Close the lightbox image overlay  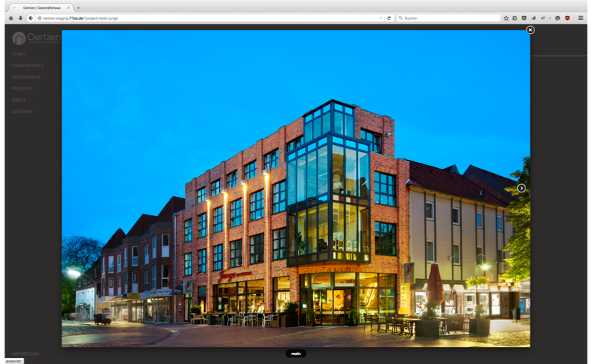(530, 30)
